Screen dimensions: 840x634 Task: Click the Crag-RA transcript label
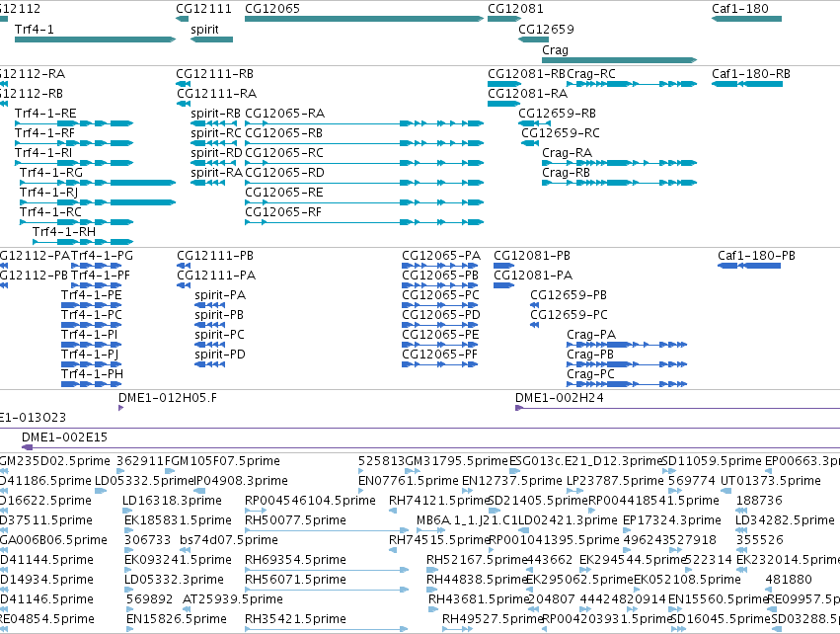[568, 153]
